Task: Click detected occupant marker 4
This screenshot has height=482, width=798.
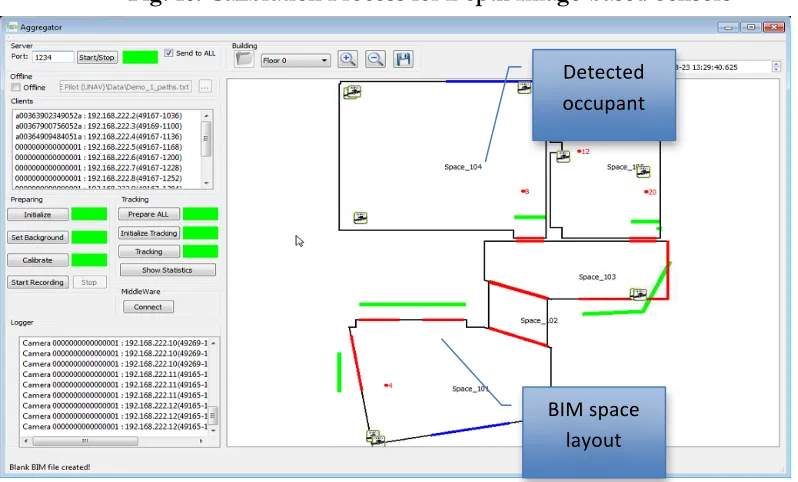Action: pos(388,385)
